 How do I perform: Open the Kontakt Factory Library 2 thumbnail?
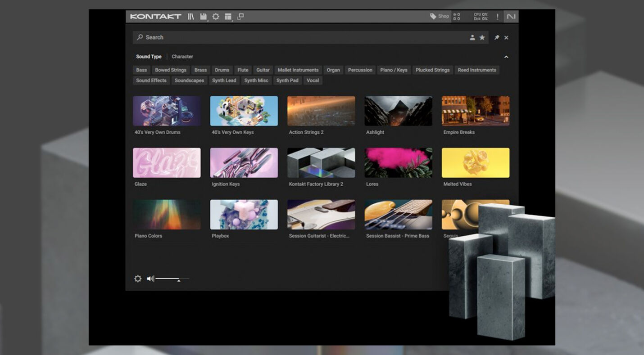click(321, 162)
